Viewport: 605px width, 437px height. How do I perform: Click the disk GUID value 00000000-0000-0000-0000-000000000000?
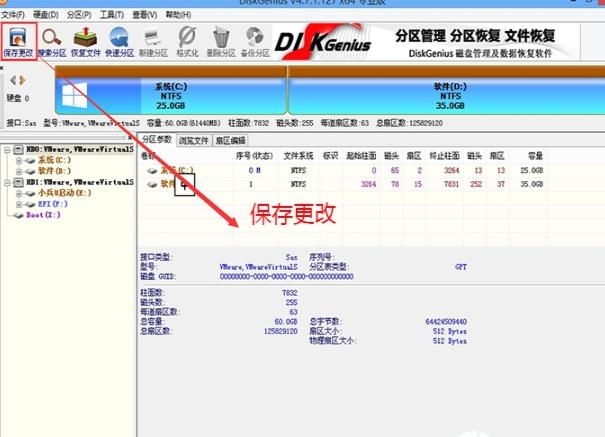click(x=287, y=277)
